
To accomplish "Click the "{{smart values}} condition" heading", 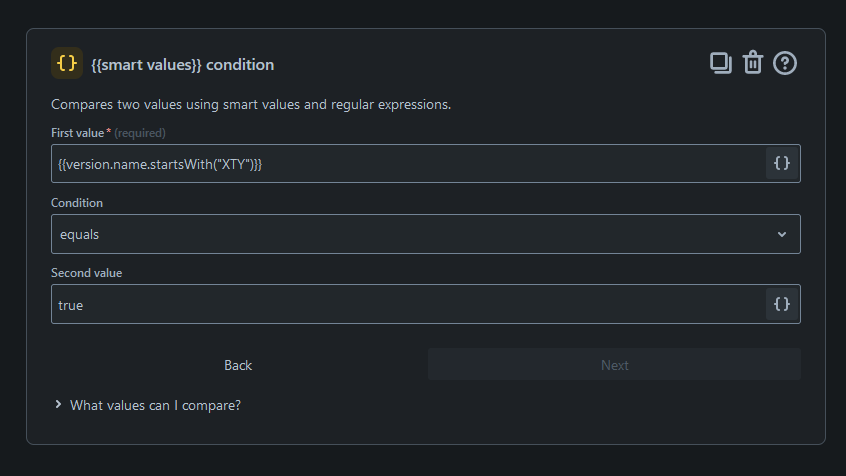I will [182, 64].
